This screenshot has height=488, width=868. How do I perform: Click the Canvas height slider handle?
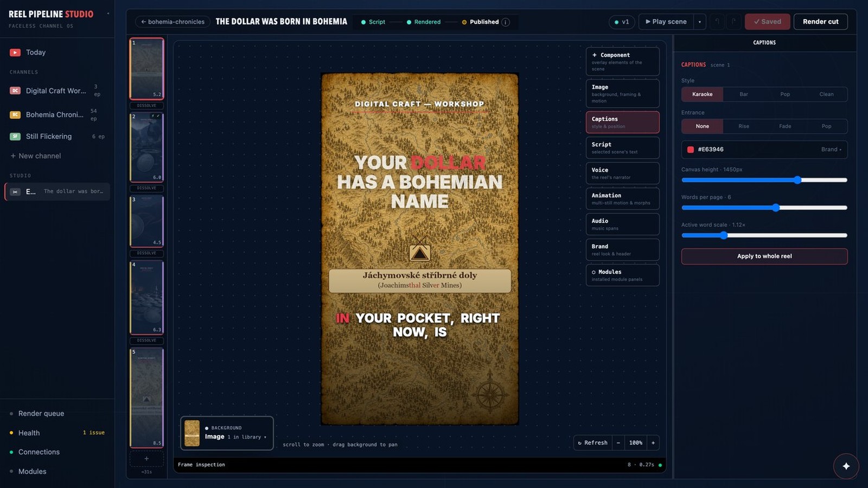[x=797, y=180]
